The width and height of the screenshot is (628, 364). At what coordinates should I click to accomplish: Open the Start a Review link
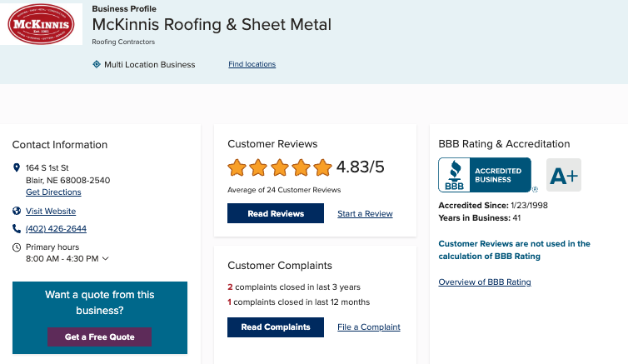coord(366,214)
